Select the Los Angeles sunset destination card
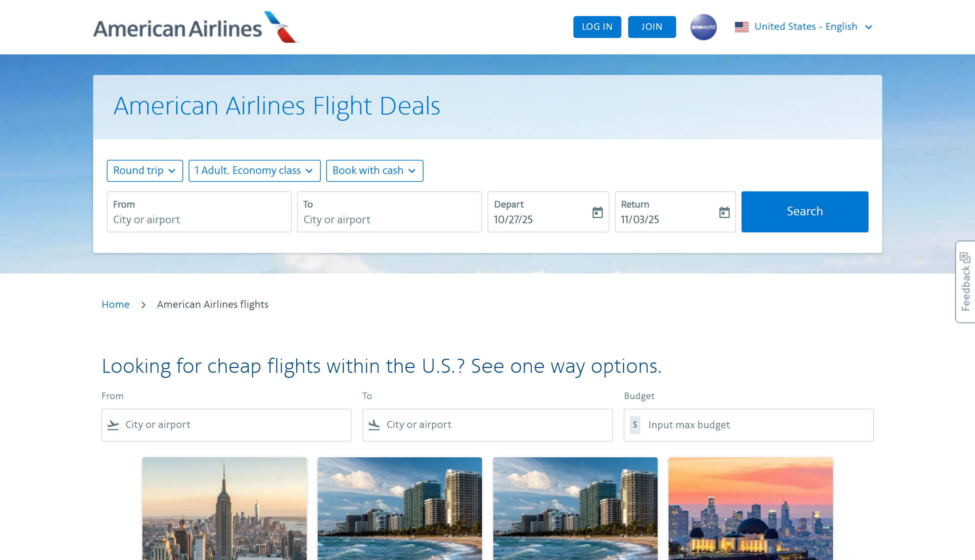Image resolution: width=975 pixels, height=560 pixels. click(x=750, y=508)
